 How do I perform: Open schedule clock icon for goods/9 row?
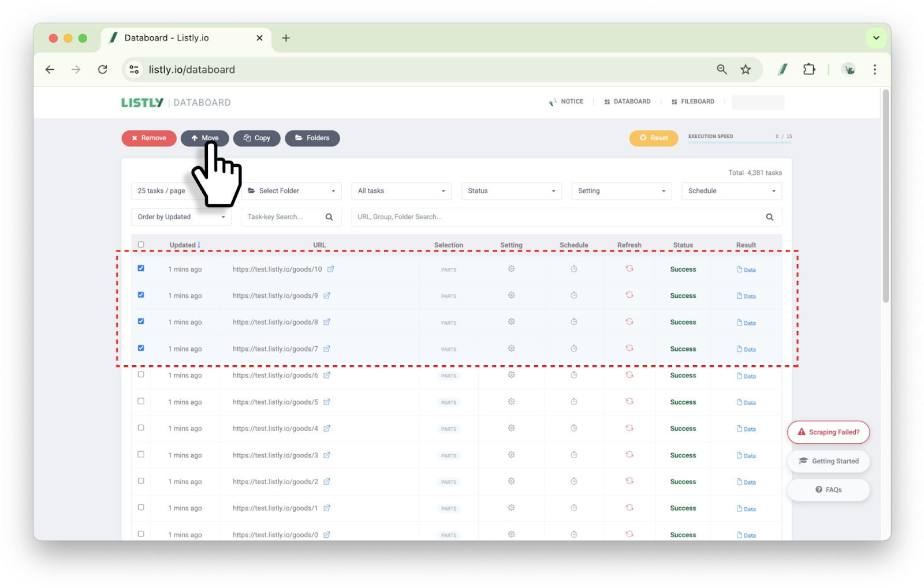pos(573,295)
